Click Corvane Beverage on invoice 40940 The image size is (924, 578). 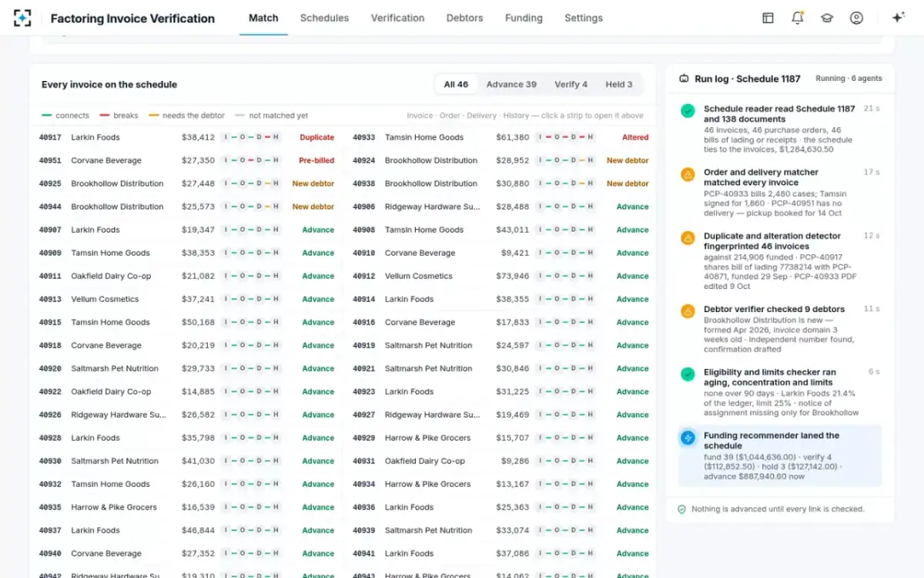tap(106, 553)
